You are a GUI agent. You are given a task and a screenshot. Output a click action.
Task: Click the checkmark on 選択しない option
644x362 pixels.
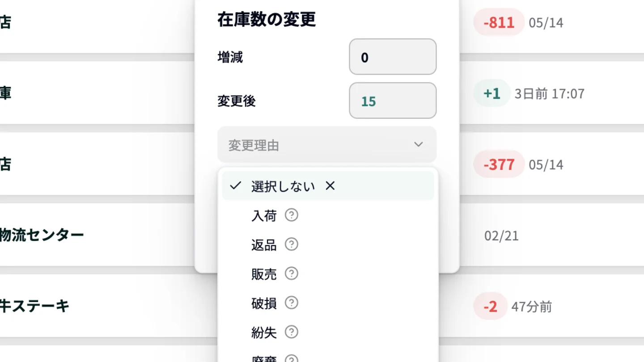236,186
